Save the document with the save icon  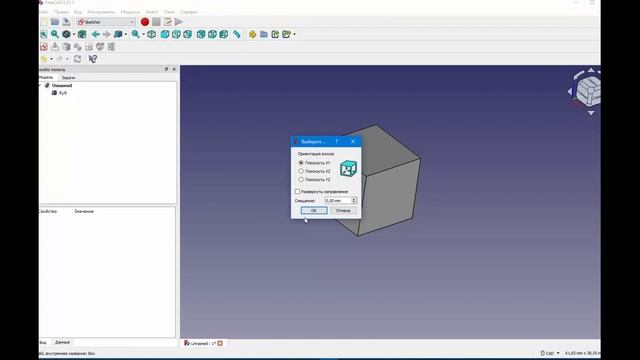tap(66, 22)
